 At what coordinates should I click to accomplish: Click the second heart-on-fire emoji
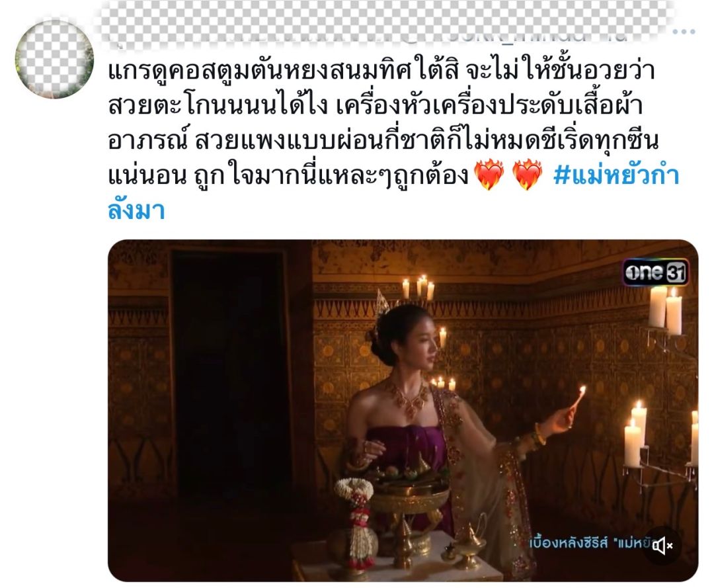pyautogui.click(x=528, y=175)
